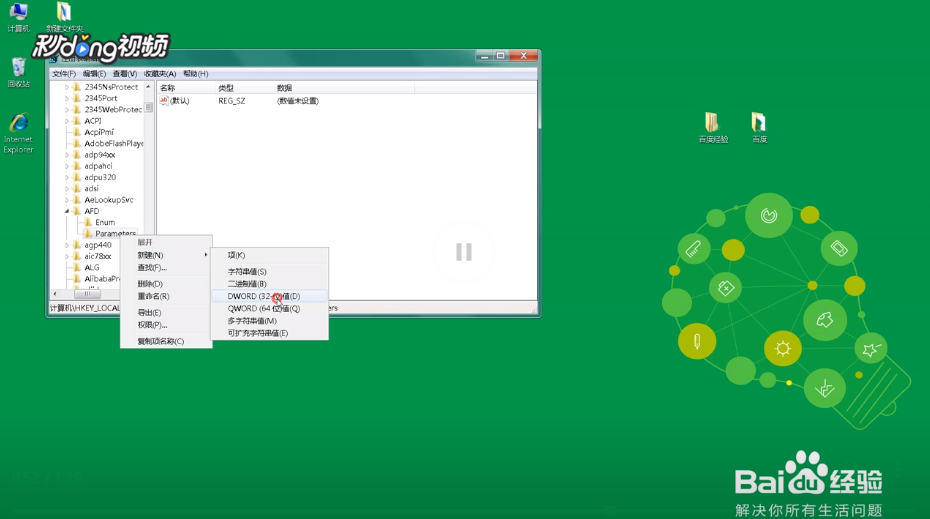Open the 文件(F) menu
The height and width of the screenshot is (519, 930).
click(63, 74)
